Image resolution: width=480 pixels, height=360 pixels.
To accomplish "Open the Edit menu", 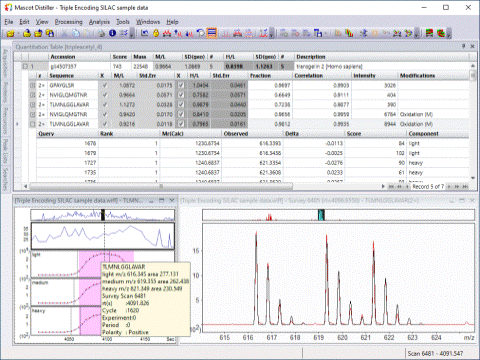I will point(24,22).
